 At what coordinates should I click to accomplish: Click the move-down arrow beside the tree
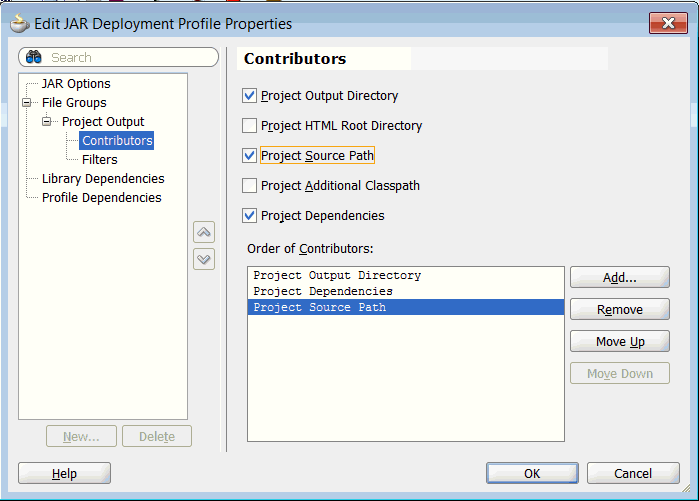click(x=204, y=259)
